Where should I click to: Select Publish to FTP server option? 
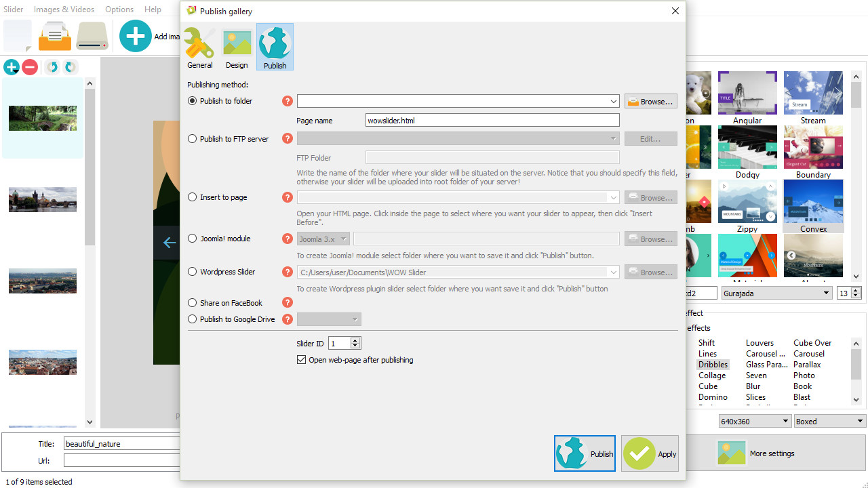tap(193, 139)
